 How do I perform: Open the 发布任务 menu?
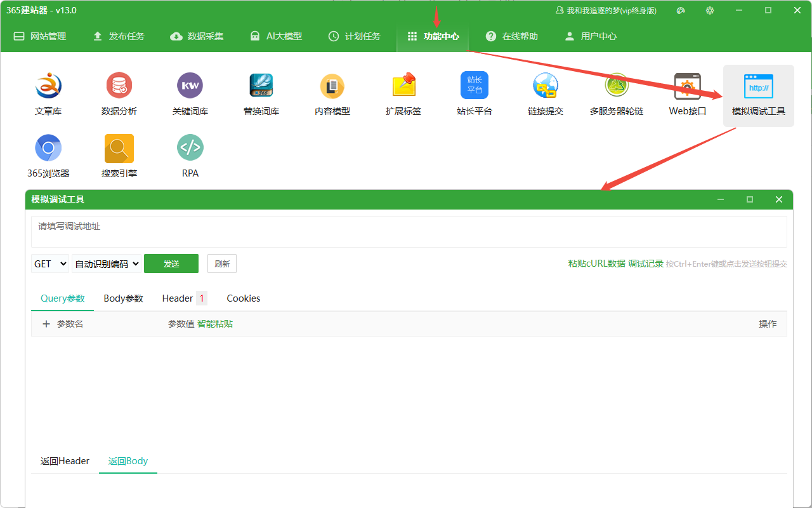pyautogui.click(x=119, y=36)
